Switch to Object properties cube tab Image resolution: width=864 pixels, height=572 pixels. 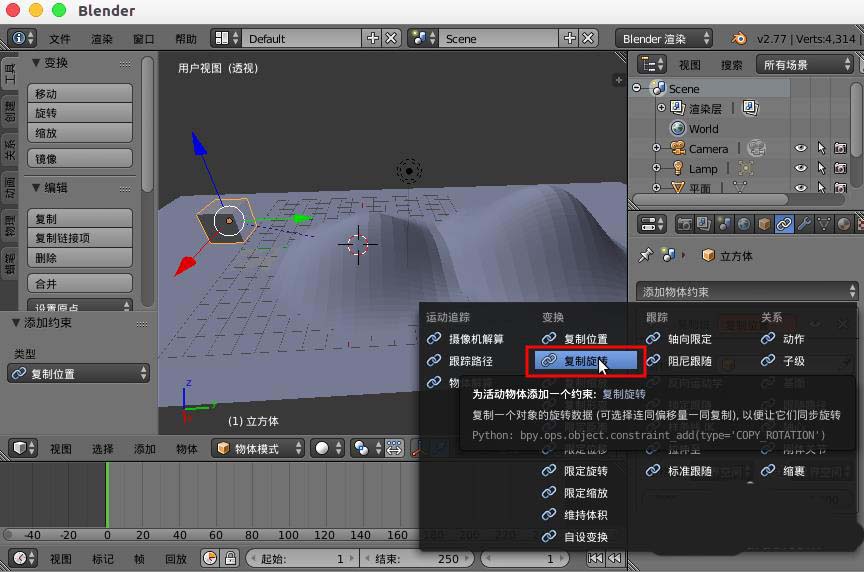764,224
